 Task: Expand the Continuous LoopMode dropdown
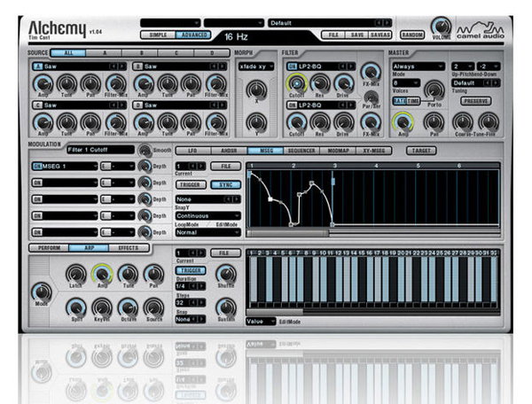[x=205, y=214]
